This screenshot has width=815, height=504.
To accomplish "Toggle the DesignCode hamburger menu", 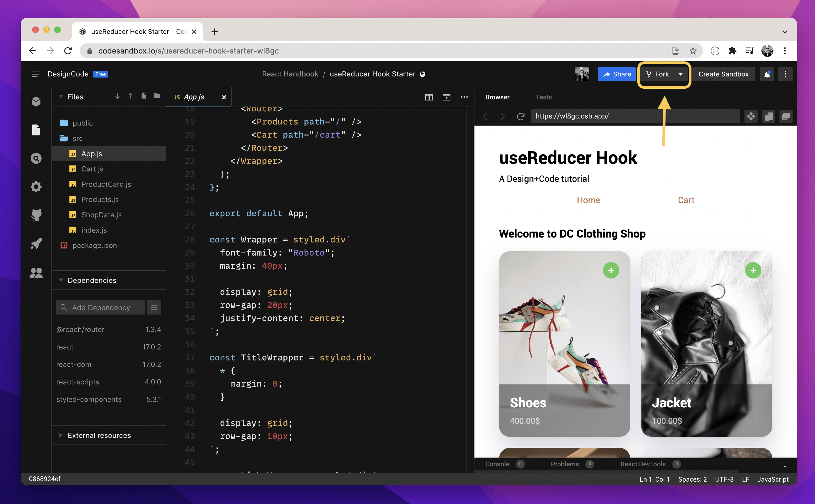I will coord(35,74).
